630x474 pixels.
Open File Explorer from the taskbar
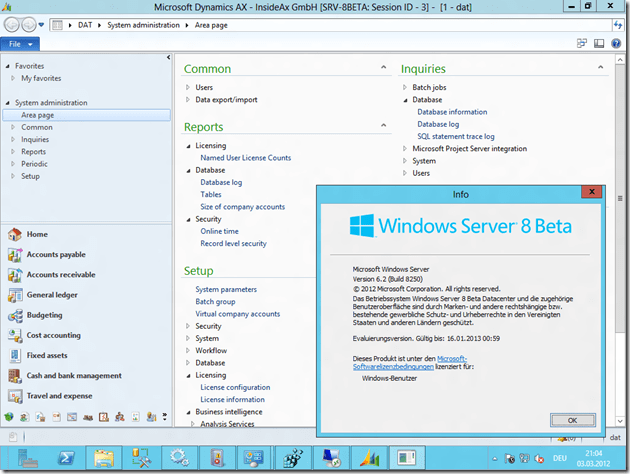pos(104,458)
